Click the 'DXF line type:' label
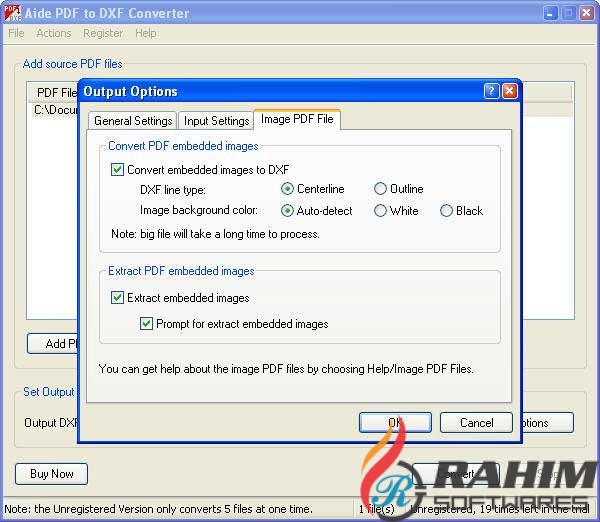Screen dimensions: 600x522 173,190
